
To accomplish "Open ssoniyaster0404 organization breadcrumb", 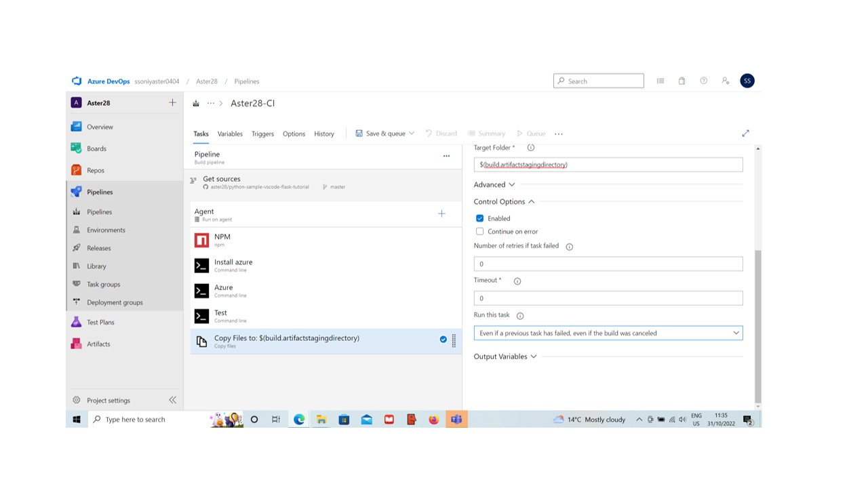I will [157, 81].
